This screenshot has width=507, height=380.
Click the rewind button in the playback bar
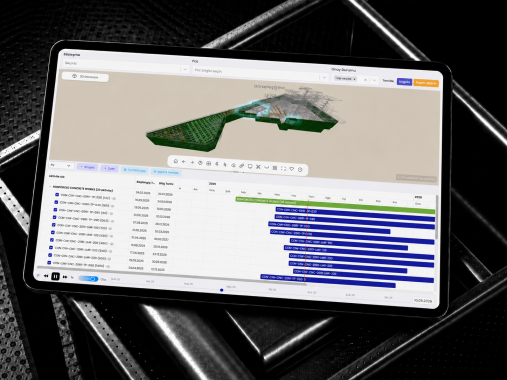click(x=46, y=276)
